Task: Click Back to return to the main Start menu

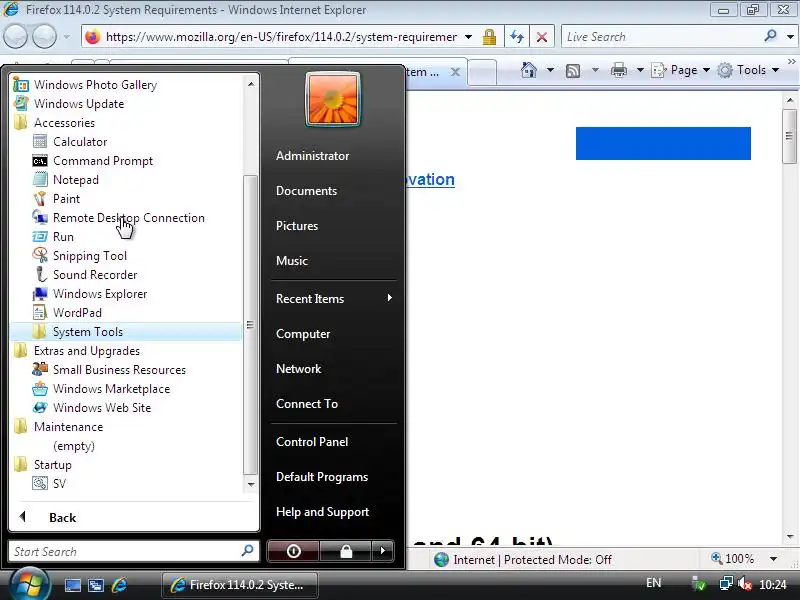Action: click(x=62, y=517)
